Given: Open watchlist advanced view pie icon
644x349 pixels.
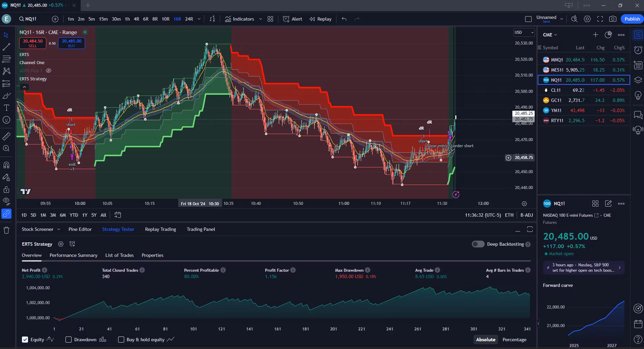Looking at the screenshot, I should (x=608, y=35).
